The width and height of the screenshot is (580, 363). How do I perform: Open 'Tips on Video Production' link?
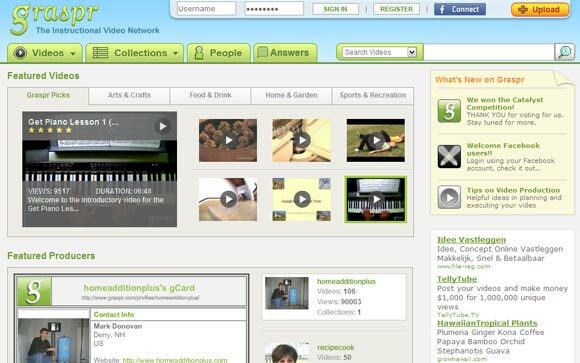coord(513,190)
